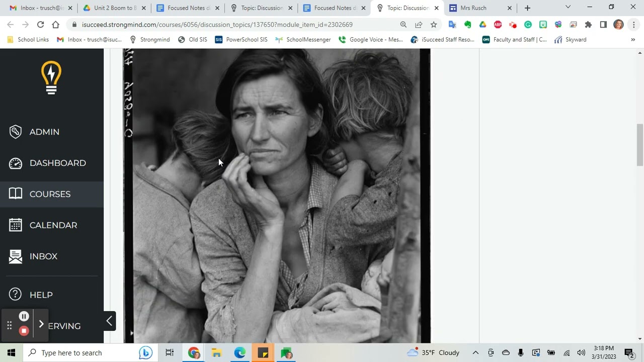Open the Grammarly extension
The image size is (644, 362).
[528, 25]
